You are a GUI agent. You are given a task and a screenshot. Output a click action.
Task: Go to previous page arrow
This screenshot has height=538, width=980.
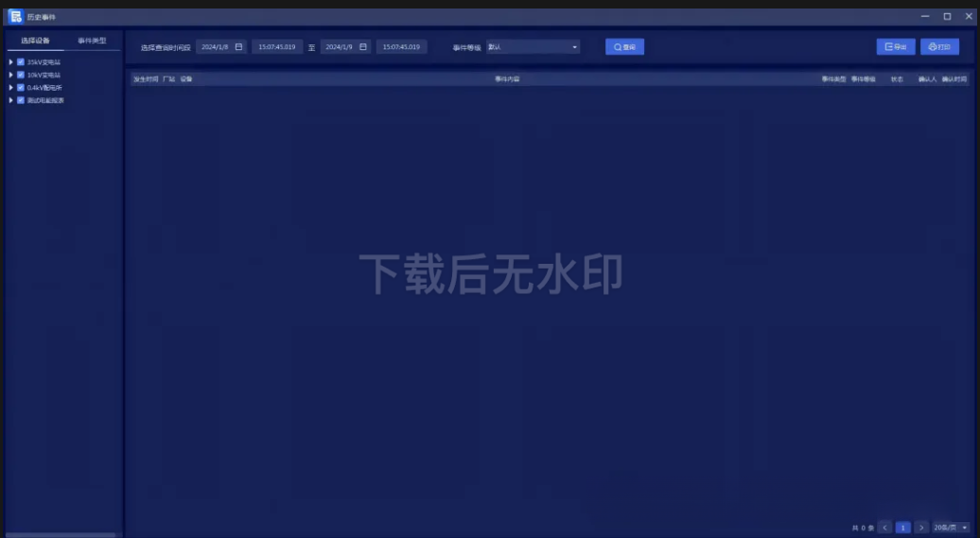click(x=884, y=527)
